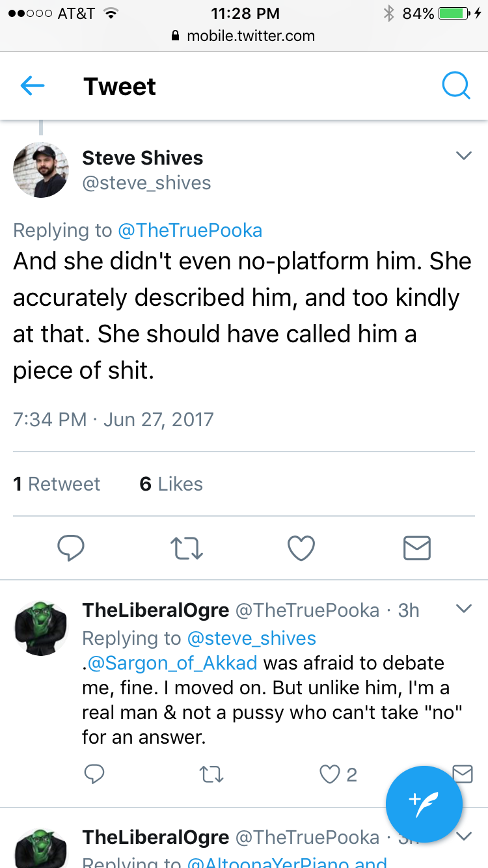
Task: Open the chevron menu on the bottom partial tweet
Action: 464,835
